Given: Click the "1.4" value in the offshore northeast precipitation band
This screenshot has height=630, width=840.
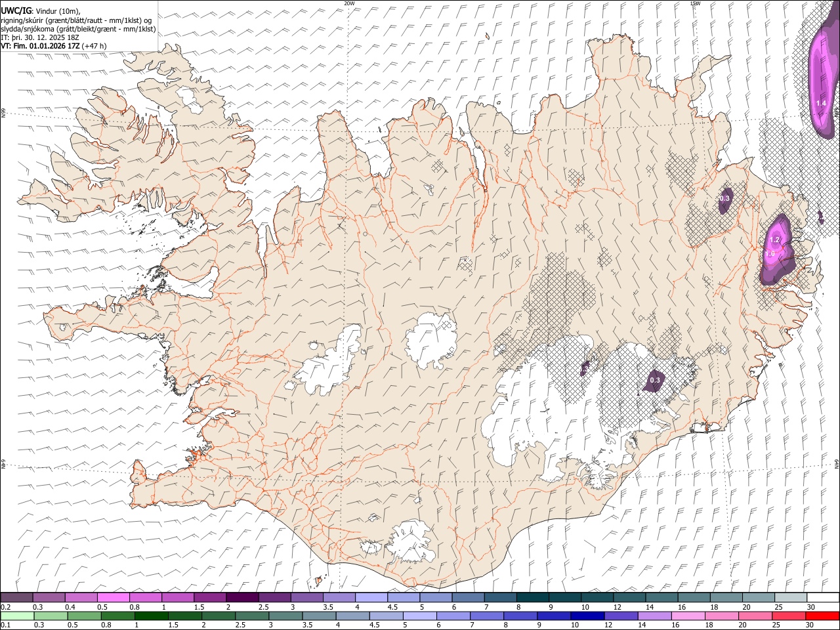Looking at the screenshot, I should [821, 103].
